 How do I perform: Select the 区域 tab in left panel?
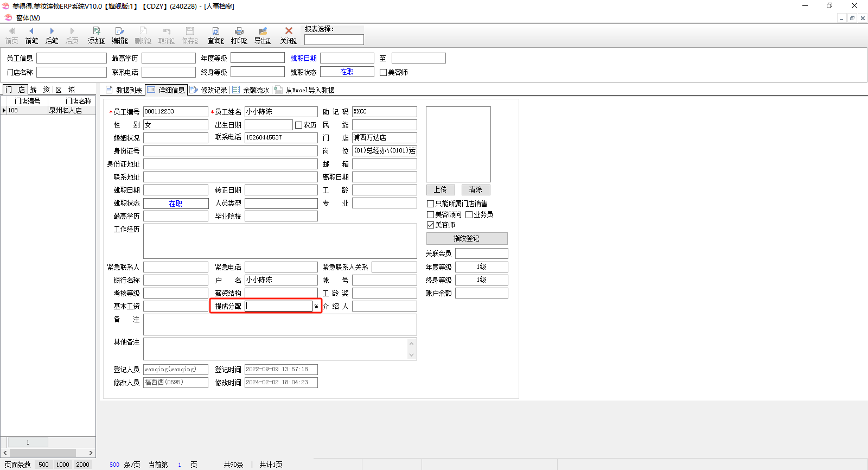(65, 90)
